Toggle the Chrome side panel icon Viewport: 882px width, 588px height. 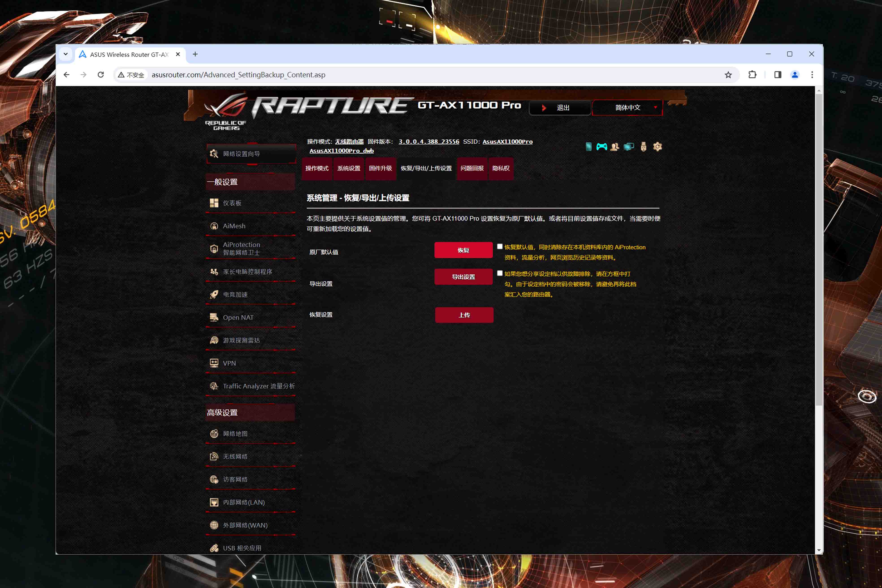(777, 75)
